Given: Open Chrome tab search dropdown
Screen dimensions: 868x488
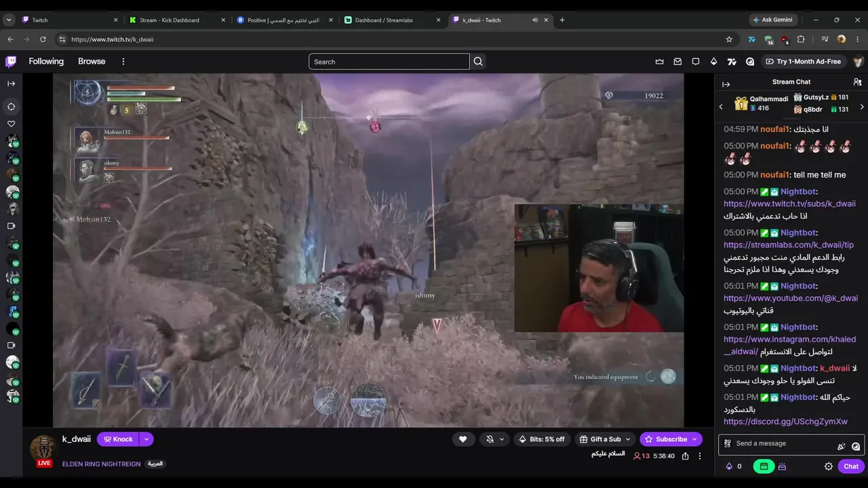Looking at the screenshot, I should click(x=9, y=20).
